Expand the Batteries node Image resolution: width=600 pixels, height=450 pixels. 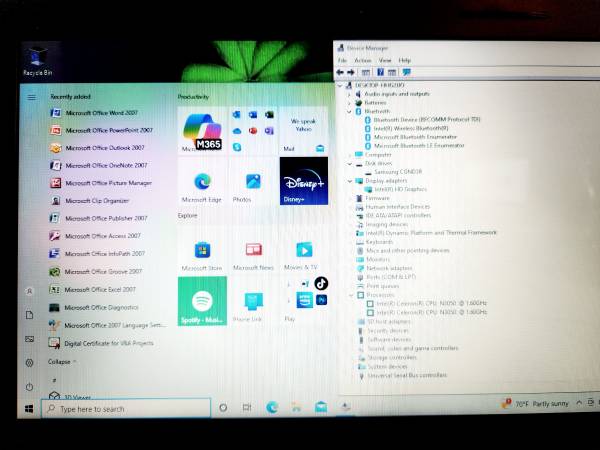click(x=349, y=103)
